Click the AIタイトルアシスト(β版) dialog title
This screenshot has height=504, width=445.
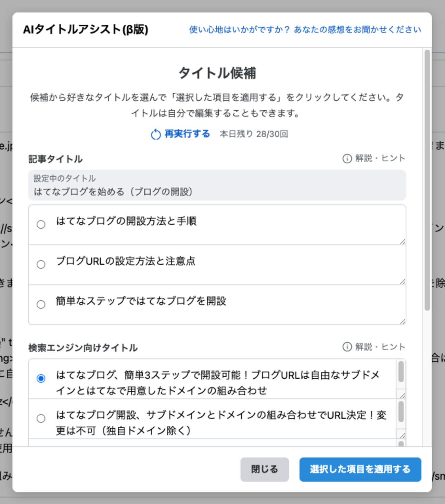[x=86, y=29]
